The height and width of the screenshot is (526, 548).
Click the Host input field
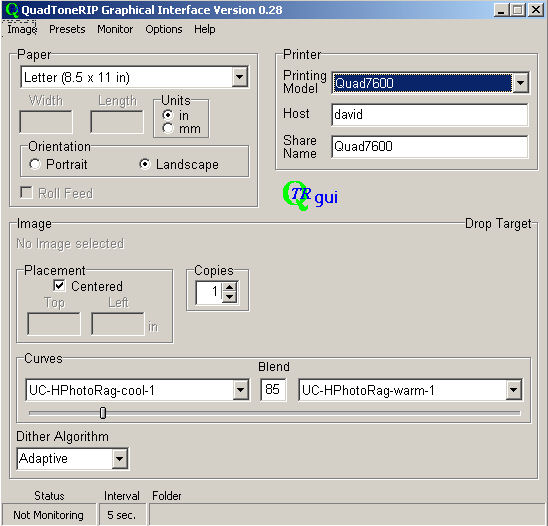(430, 114)
